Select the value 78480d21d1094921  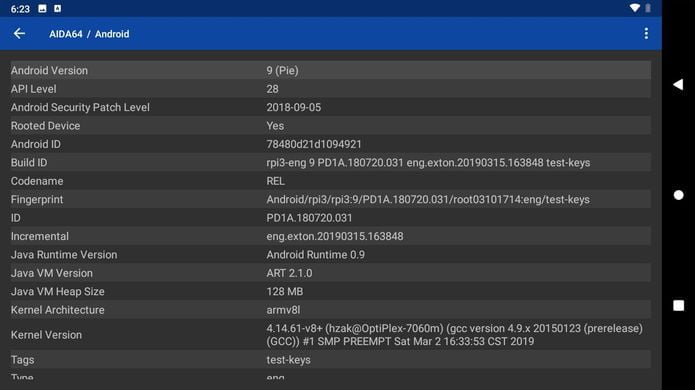coord(314,144)
